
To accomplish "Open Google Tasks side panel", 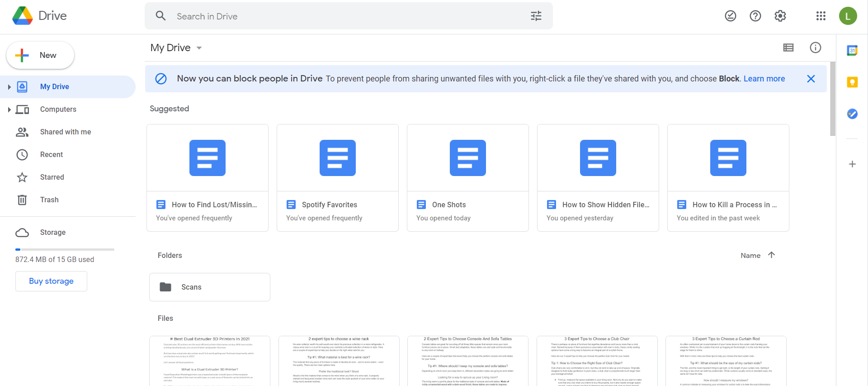I will (x=852, y=114).
